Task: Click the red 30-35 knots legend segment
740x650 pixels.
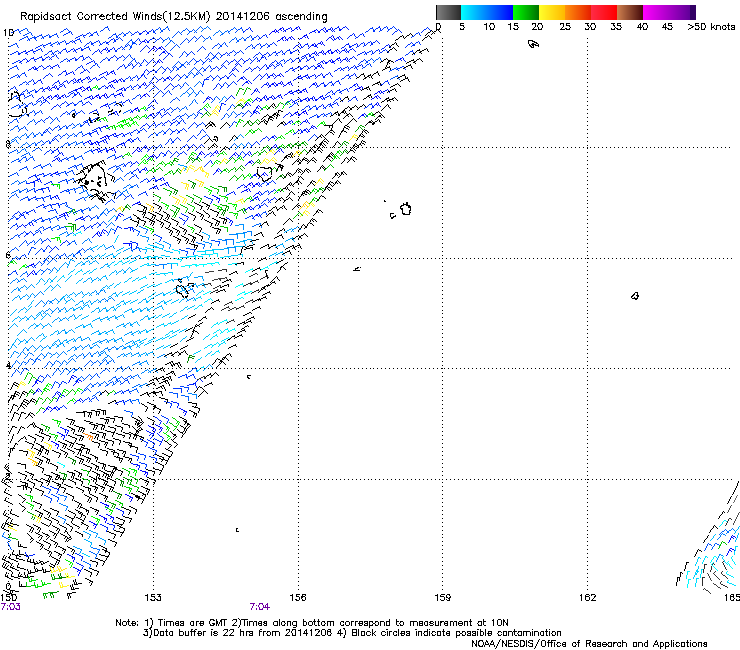Action: [604, 12]
